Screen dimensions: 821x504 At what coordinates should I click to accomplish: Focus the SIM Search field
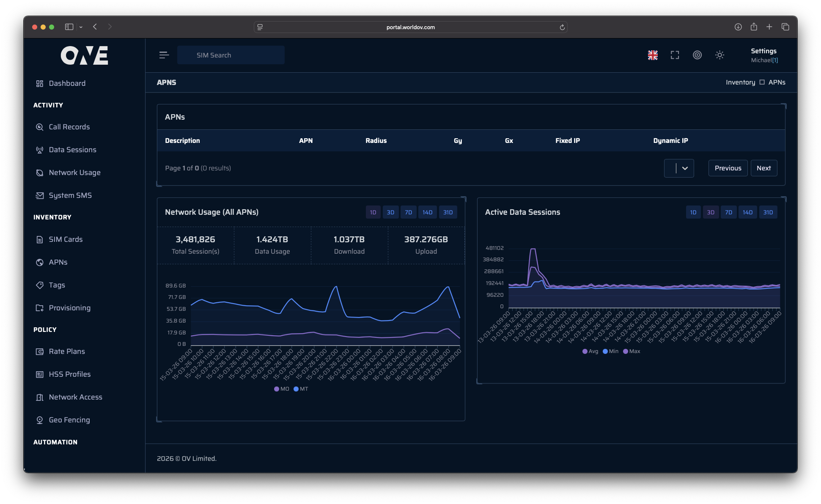[x=231, y=55]
